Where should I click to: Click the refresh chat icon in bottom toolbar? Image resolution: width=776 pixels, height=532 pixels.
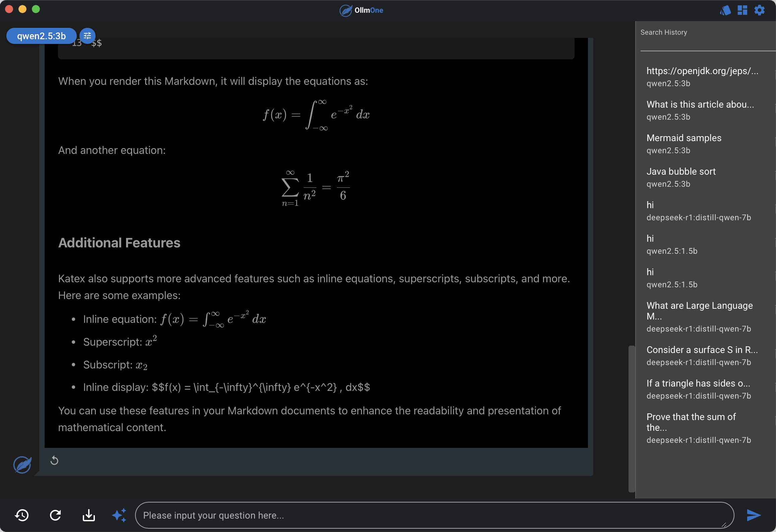[x=55, y=515]
